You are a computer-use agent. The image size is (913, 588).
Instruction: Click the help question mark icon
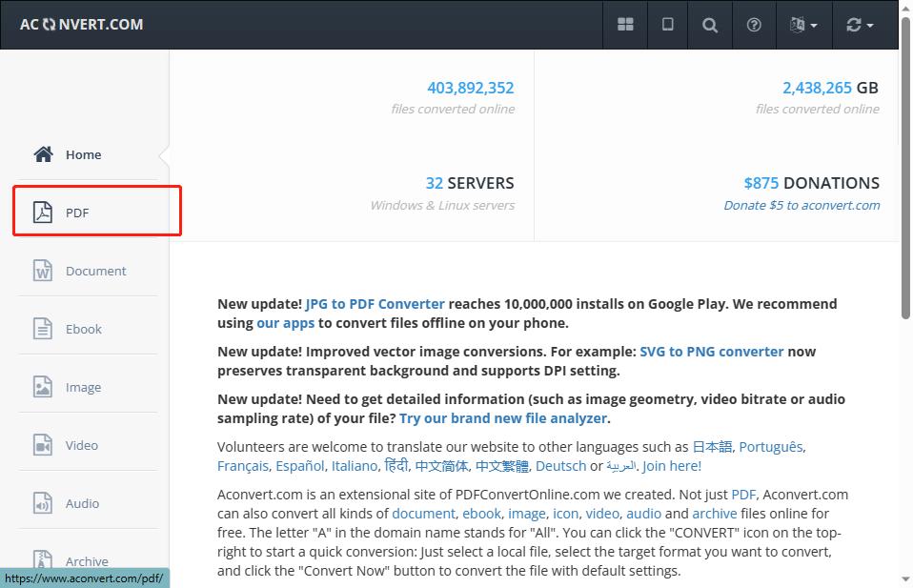click(x=754, y=25)
